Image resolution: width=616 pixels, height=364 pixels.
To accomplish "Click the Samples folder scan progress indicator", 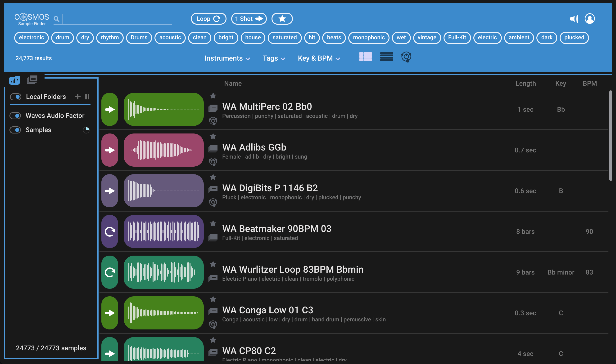I will (86, 130).
